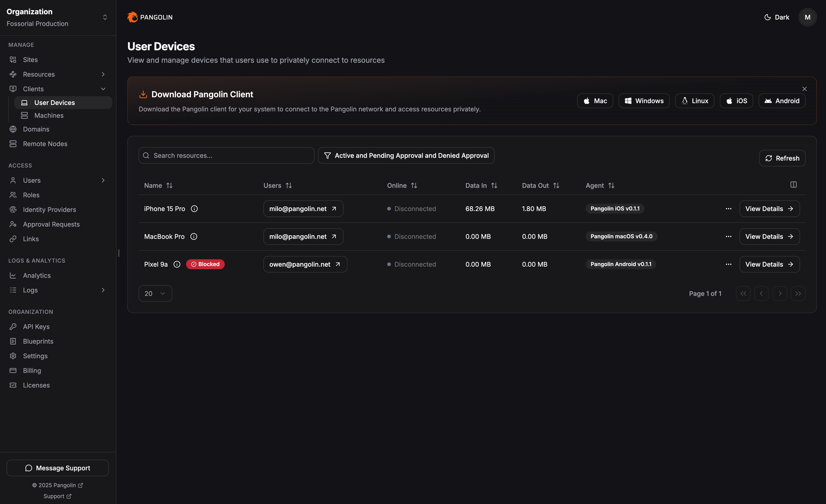Image resolution: width=826 pixels, height=504 pixels.
Task: Open the iPhone 15 Pro info tooltip icon
Action: pos(195,208)
